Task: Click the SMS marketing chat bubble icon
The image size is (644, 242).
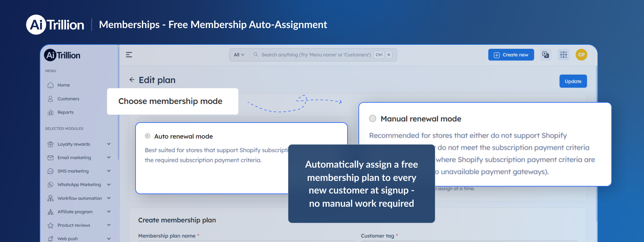Action: coord(50,171)
